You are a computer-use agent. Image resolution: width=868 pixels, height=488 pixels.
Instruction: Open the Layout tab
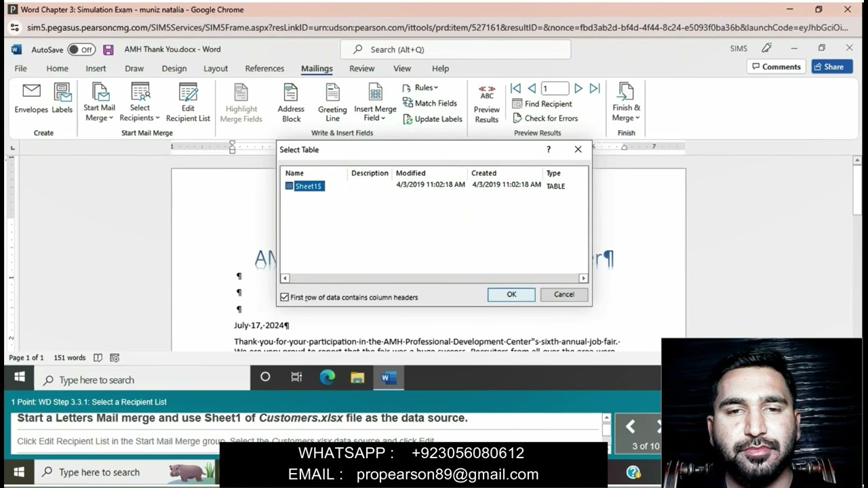pyautogui.click(x=216, y=68)
